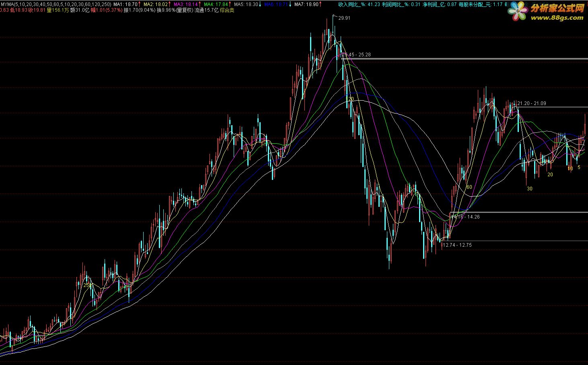Click the 21.20 - 21.09 gap label

click(532, 103)
